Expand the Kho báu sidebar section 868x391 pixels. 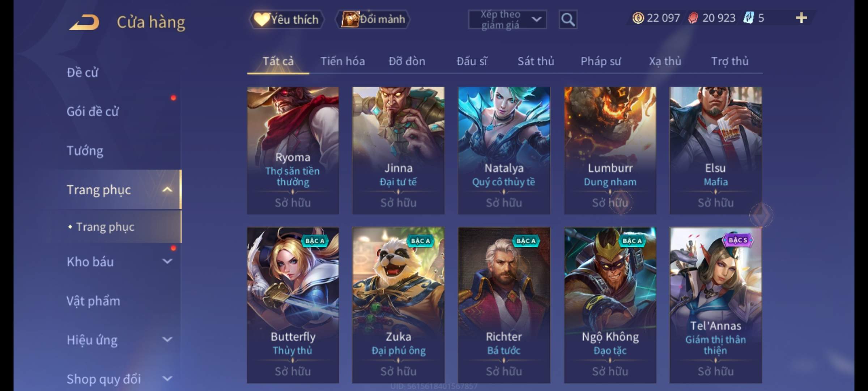[x=167, y=261]
